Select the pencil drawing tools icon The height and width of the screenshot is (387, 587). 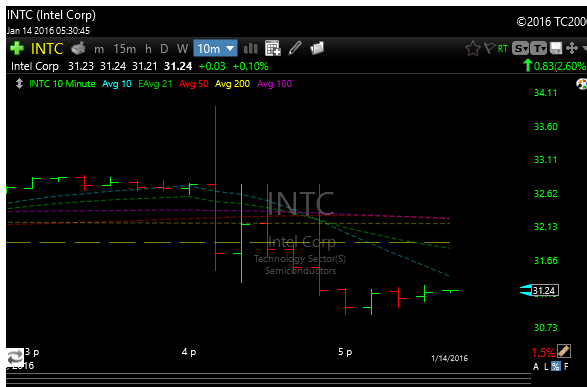pos(295,48)
